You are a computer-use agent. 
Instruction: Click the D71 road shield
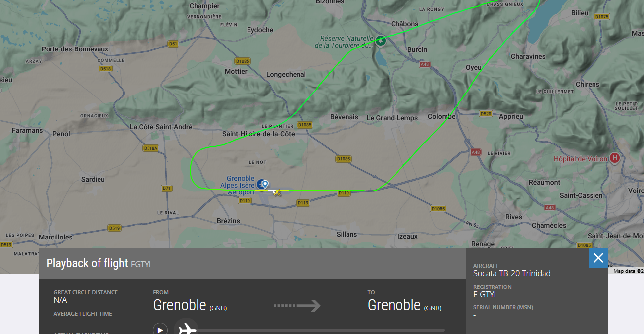[x=167, y=188]
